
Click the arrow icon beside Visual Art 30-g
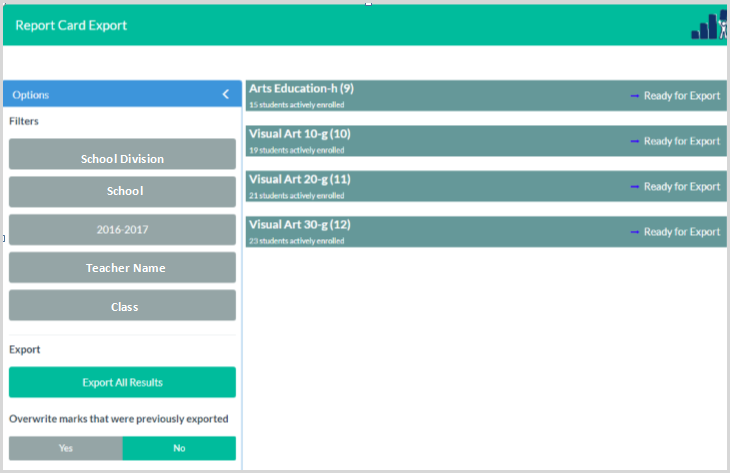(x=634, y=231)
